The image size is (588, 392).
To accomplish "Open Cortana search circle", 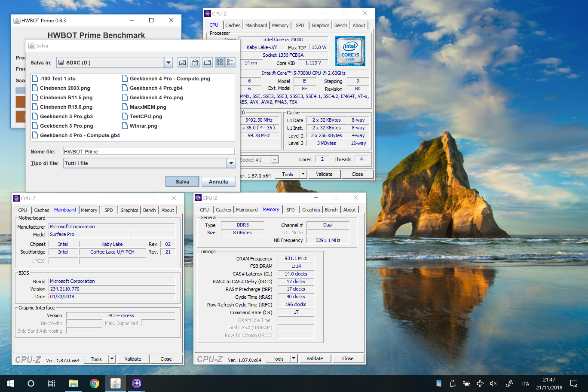I will click(x=31, y=383).
